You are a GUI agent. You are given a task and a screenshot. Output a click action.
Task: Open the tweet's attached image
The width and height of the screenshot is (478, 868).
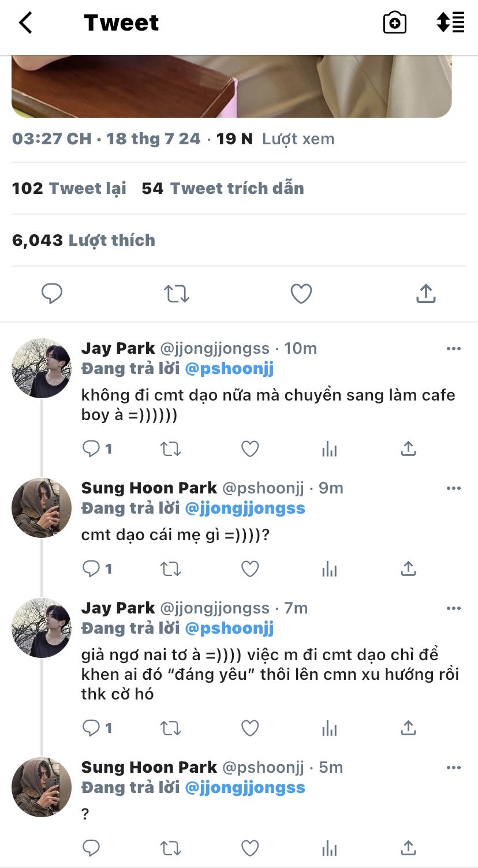coord(231,87)
